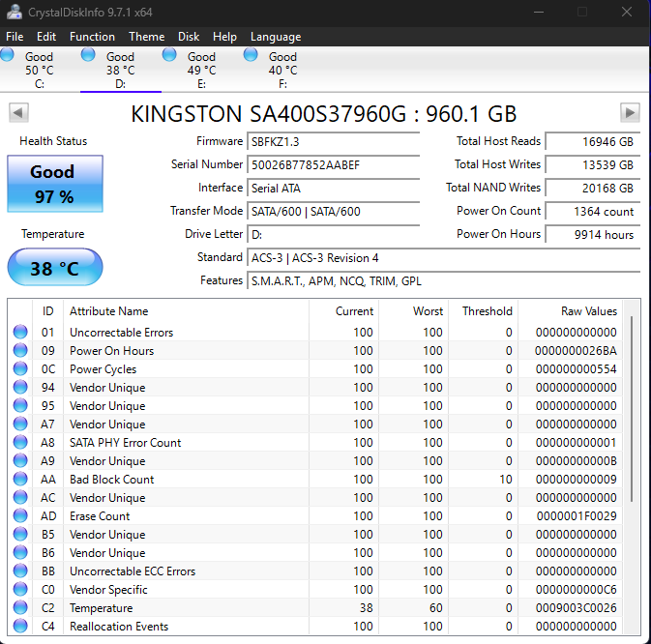
Task: Click the Threshold column header
Action: click(484, 311)
